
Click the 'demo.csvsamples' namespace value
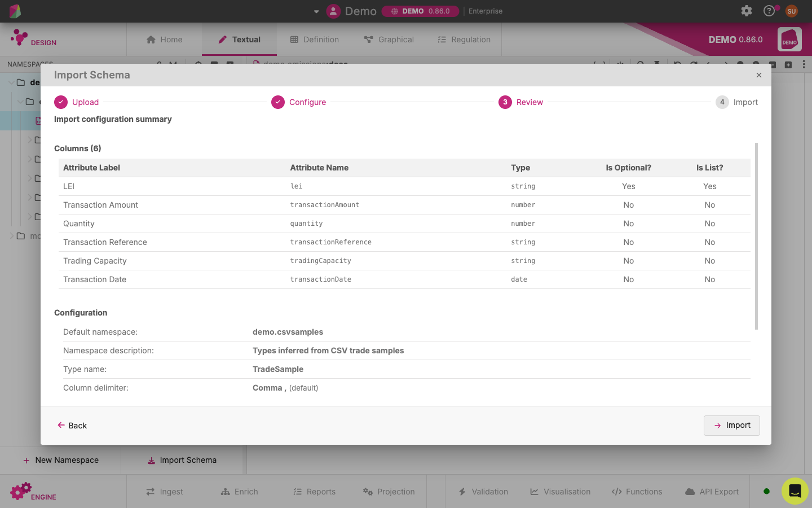pyautogui.click(x=288, y=332)
